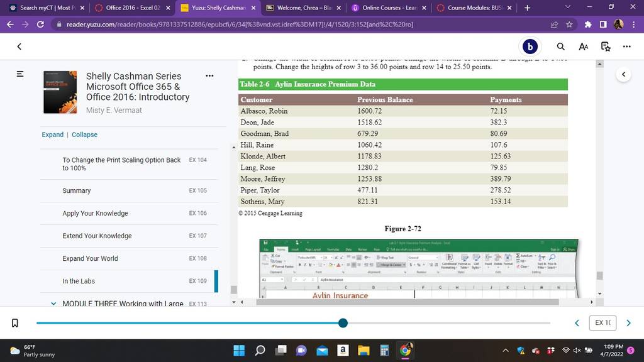Screen dimensions: 644x362
Task: Open Apply Your Knowledge entry
Action: click(x=129, y=213)
